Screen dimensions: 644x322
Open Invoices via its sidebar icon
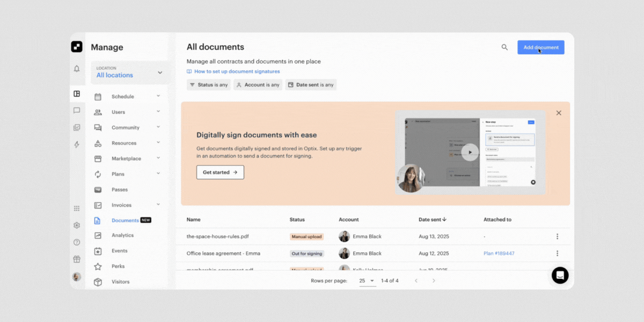click(x=98, y=204)
